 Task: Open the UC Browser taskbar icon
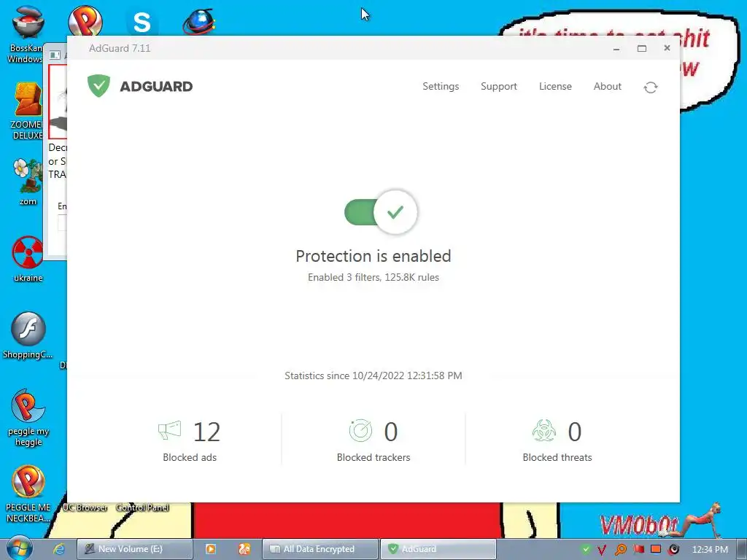(x=244, y=549)
